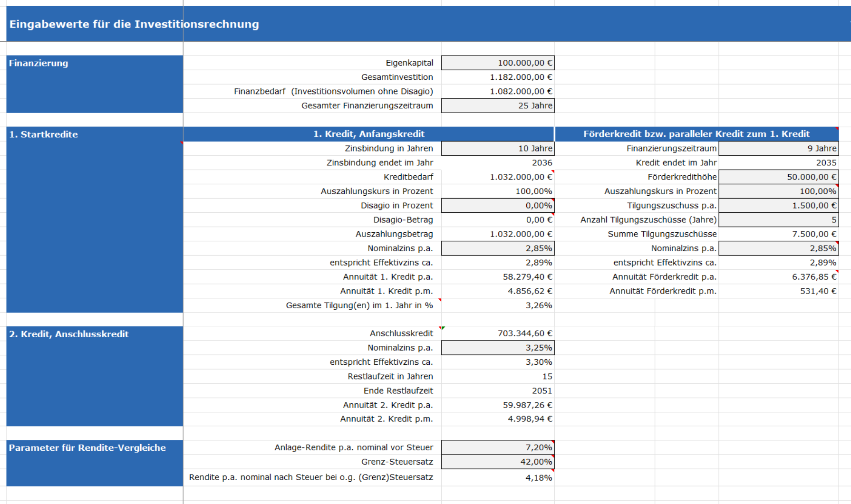Select the Anschlusskredit Effektivzins value 3,30%
Image resolution: width=851 pixels, height=504 pixels.
[539, 362]
